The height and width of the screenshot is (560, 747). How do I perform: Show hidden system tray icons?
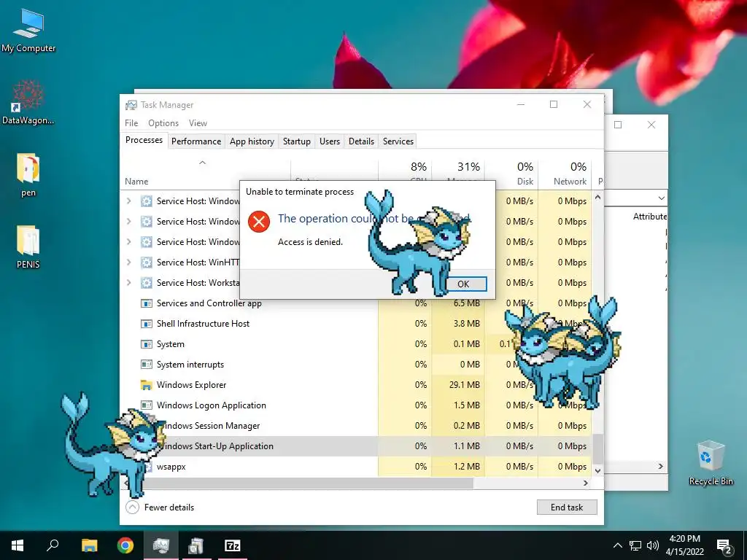click(617, 545)
